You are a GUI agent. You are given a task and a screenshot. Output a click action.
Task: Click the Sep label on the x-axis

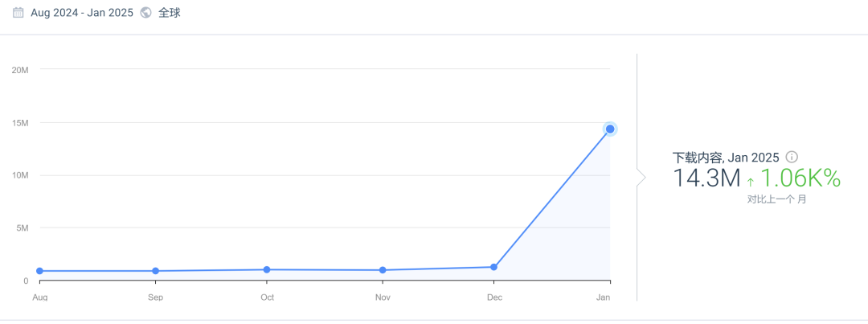(155, 297)
